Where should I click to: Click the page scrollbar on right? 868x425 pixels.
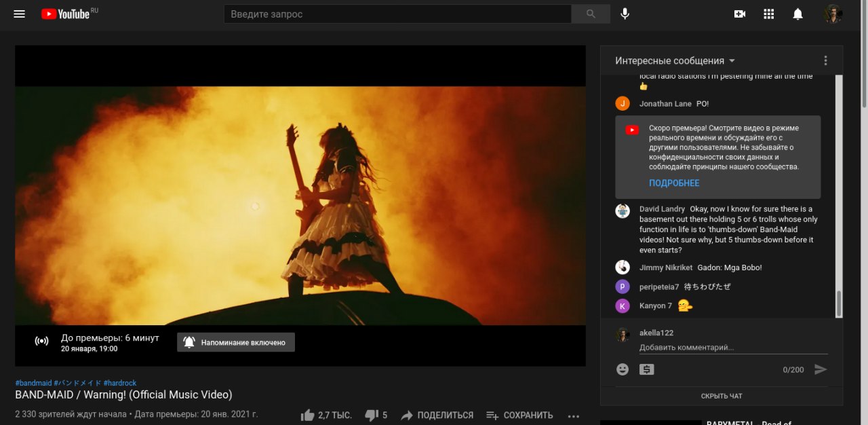[864, 54]
